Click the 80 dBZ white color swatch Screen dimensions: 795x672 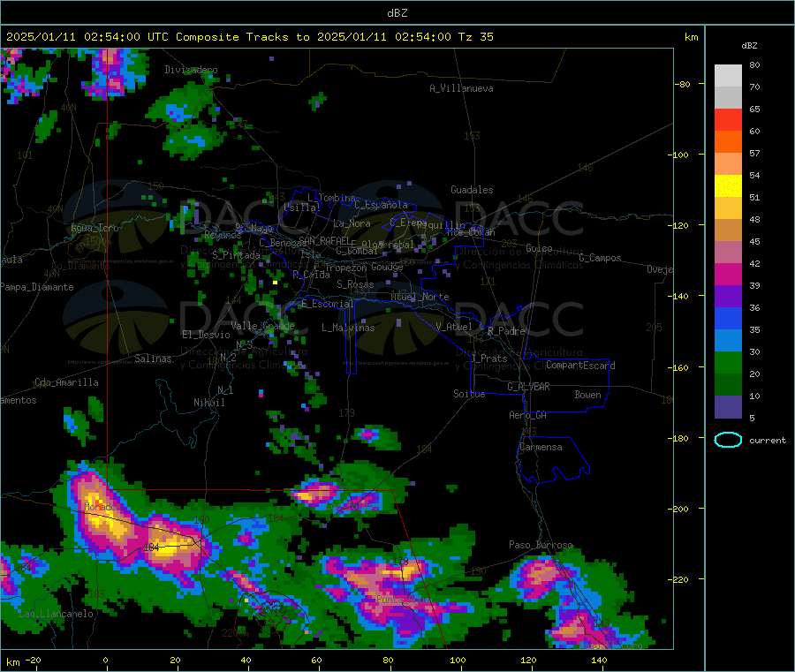(728, 76)
